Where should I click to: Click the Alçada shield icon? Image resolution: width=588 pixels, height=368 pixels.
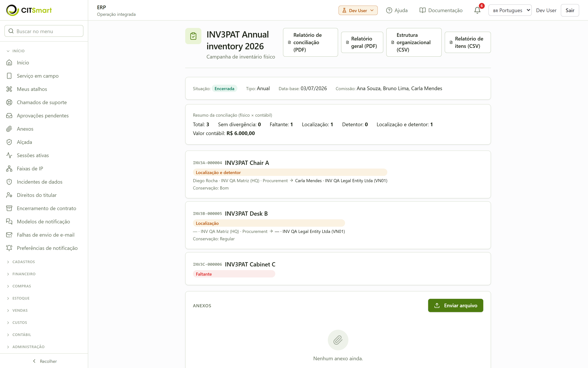point(9,142)
